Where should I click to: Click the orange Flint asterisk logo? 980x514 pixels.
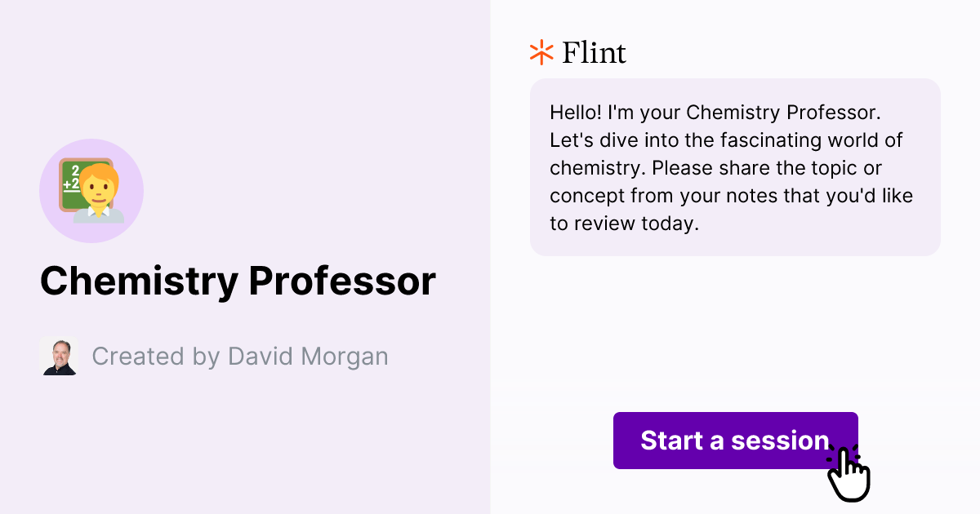click(x=540, y=52)
